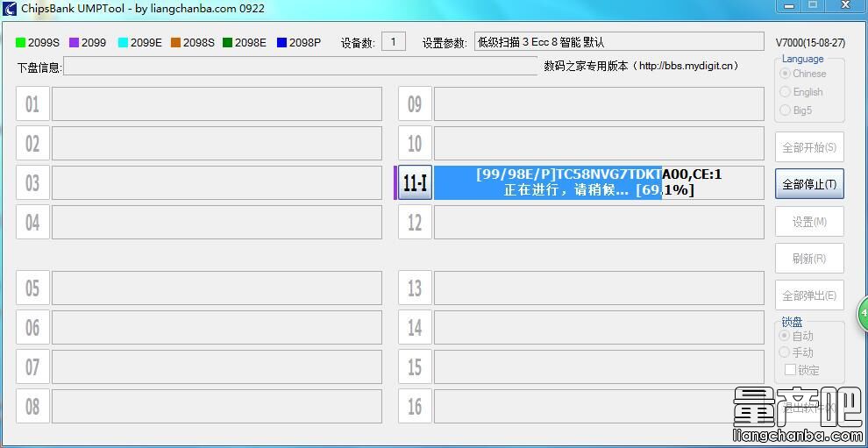Open settings with 设置(M) button
This screenshot has width=868, height=448.
click(809, 222)
